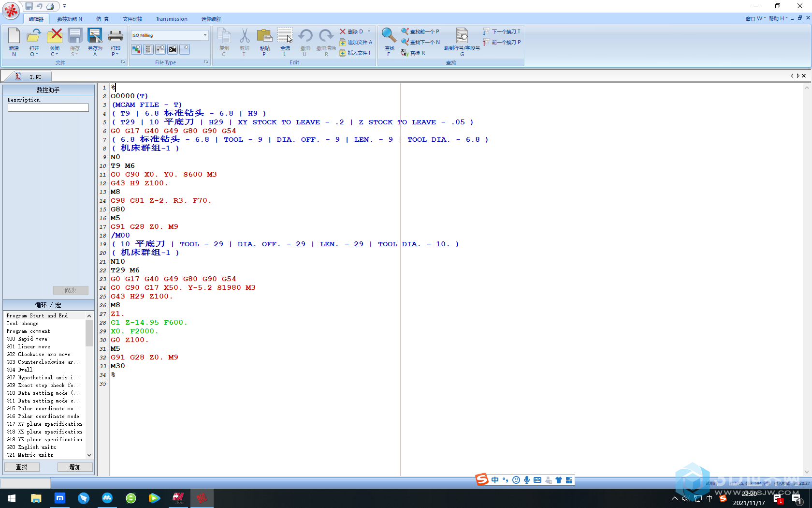Expand the 删除 D dropdown arrow
The height and width of the screenshot is (508, 812).
(369, 31)
